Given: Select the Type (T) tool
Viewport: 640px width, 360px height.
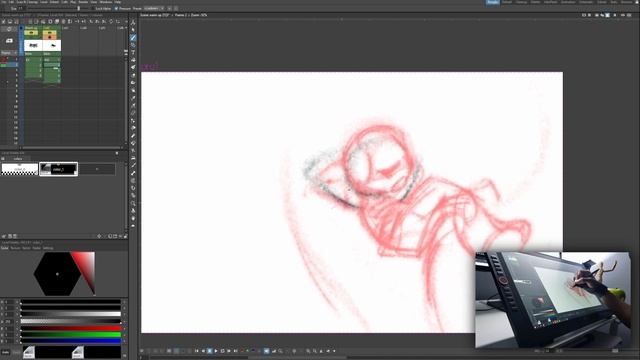Looking at the screenshot, I should 133,52.
